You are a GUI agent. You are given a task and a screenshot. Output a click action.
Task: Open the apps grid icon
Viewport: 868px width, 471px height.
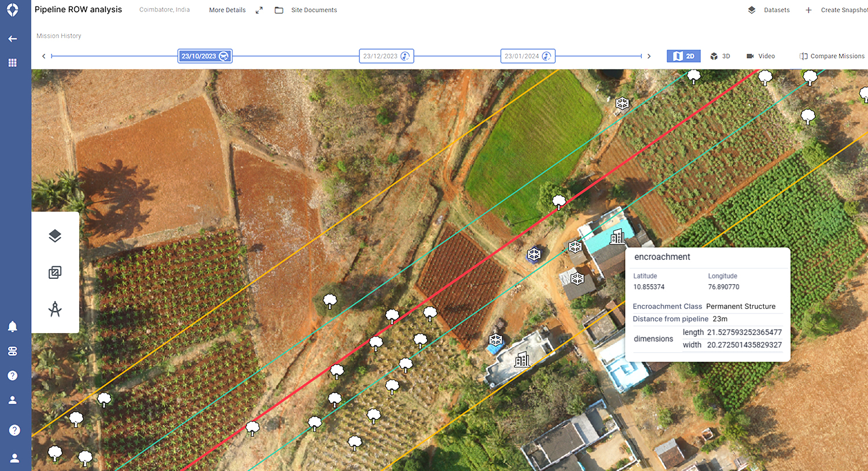coord(12,62)
